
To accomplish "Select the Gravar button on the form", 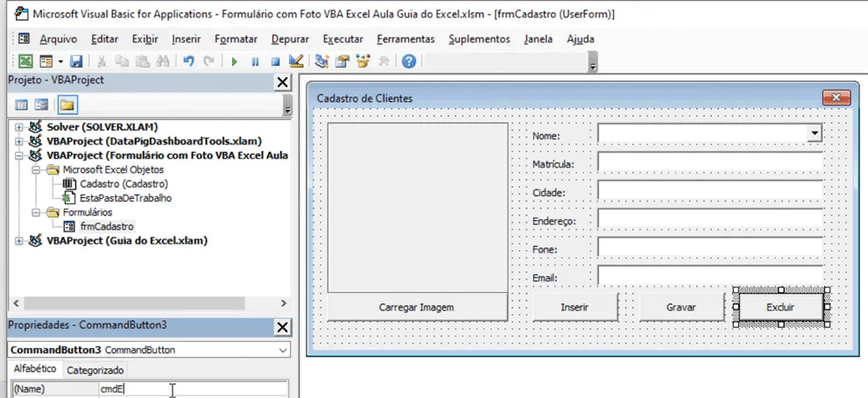I will click(681, 307).
